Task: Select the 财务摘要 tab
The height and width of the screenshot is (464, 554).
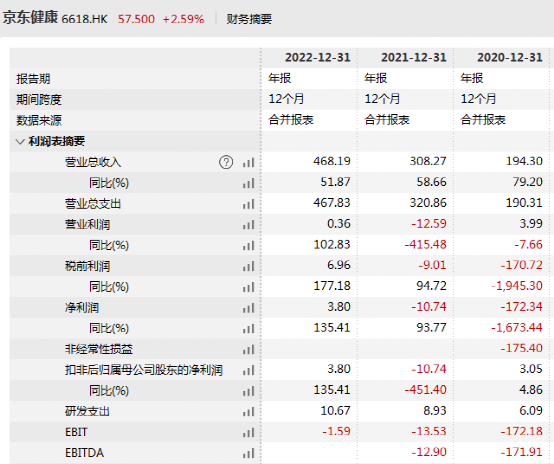Action: tap(249, 19)
